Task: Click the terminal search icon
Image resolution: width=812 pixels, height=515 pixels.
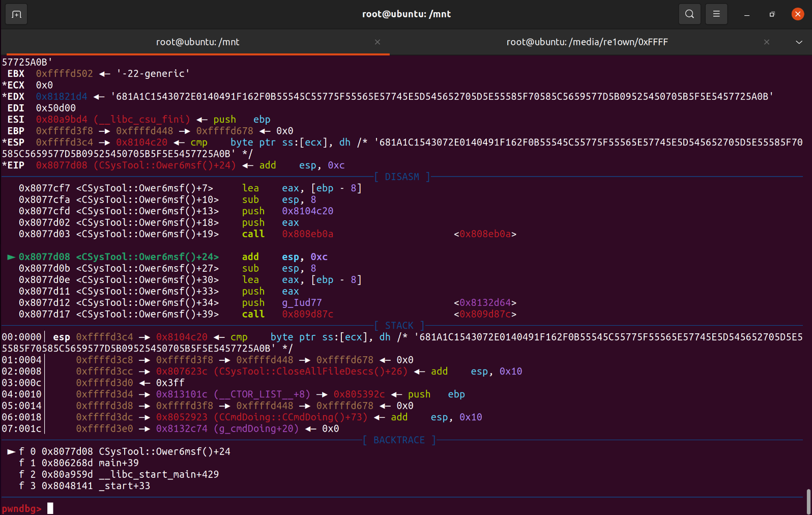Action: [689, 14]
